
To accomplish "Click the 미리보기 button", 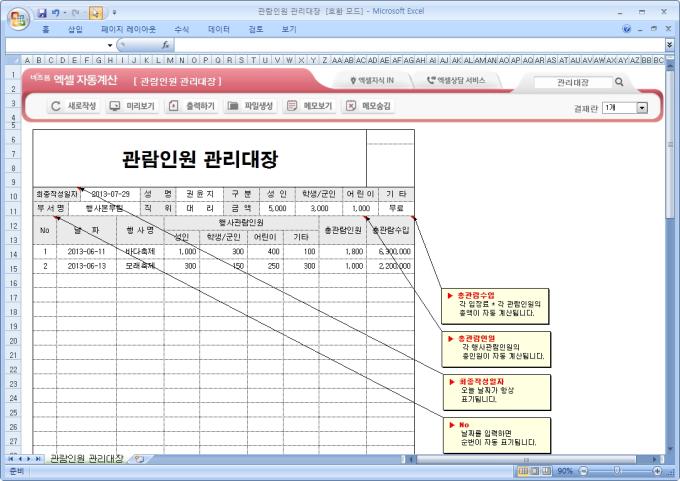I will click(x=132, y=106).
